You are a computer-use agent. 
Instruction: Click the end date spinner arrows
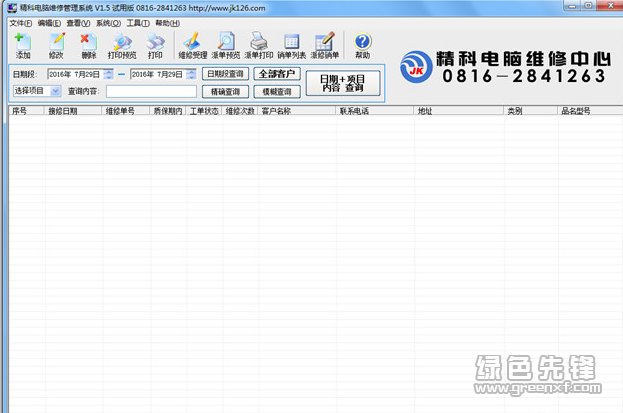tap(191, 74)
